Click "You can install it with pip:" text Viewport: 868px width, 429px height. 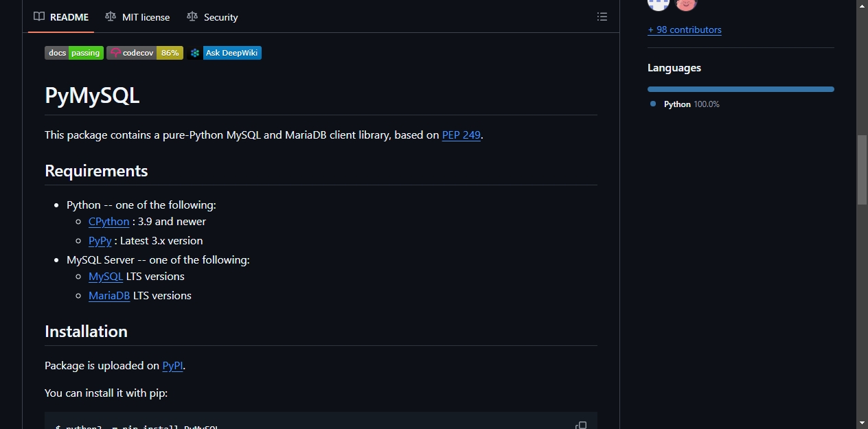click(x=106, y=393)
